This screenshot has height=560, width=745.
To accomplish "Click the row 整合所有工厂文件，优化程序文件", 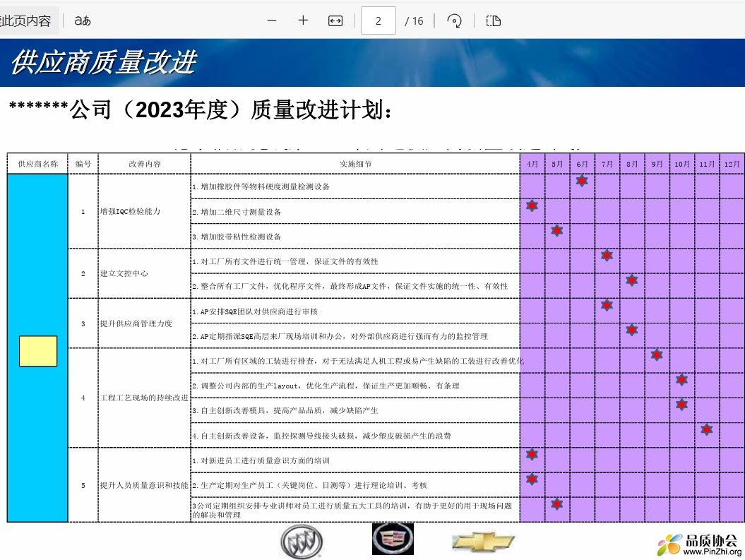I will point(355,286).
